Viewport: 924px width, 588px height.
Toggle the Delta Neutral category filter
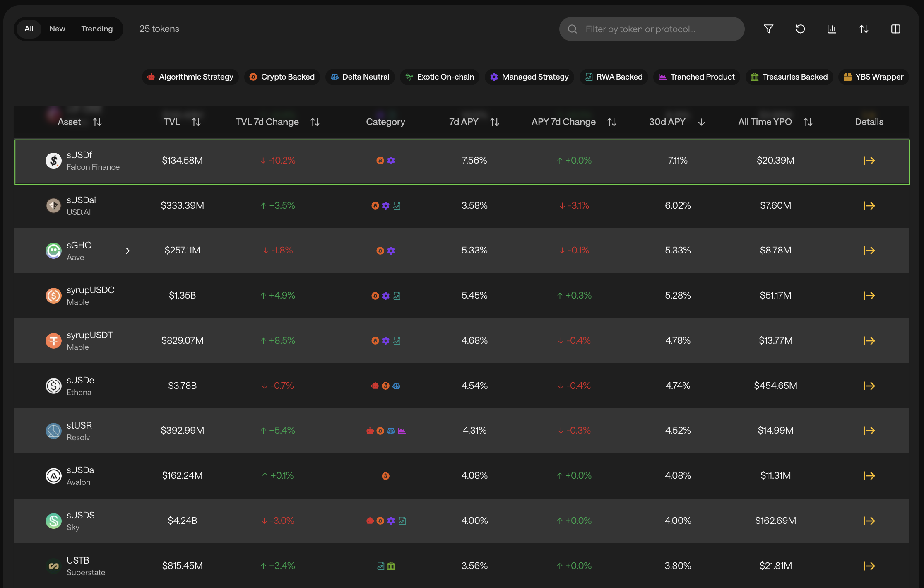pos(360,77)
